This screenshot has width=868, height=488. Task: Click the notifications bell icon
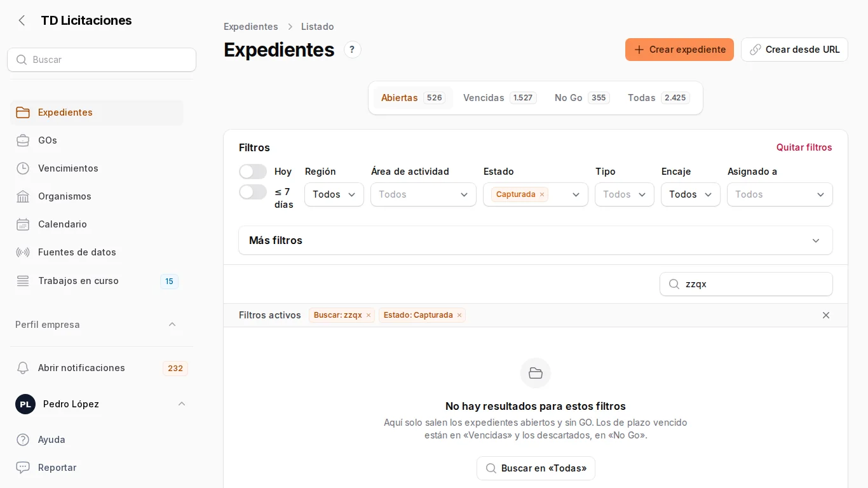(x=23, y=368)
